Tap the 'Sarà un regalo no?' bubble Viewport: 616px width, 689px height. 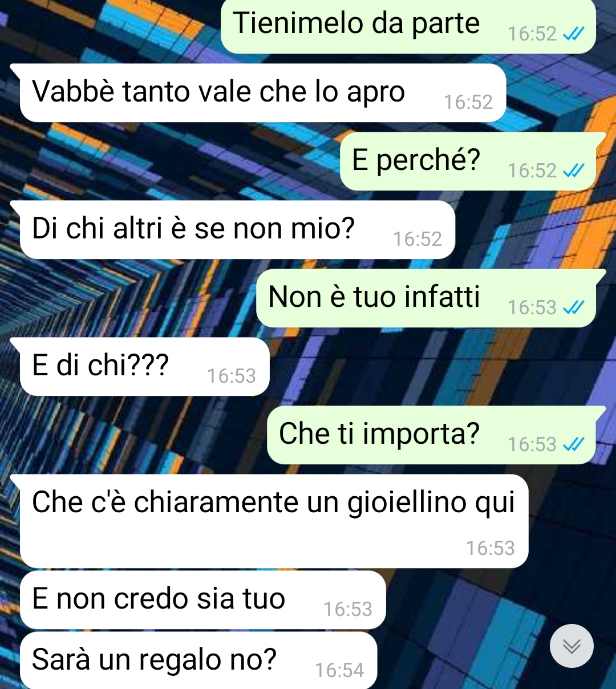pyautogui.click(x=198, y=660)
